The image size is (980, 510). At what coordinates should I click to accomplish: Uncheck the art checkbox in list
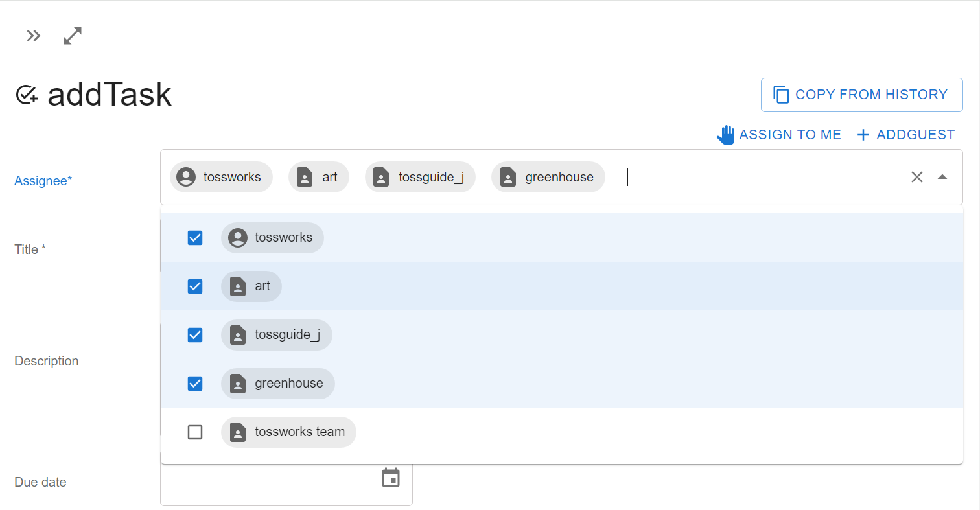pyautogui.click(x=195, y=286)
